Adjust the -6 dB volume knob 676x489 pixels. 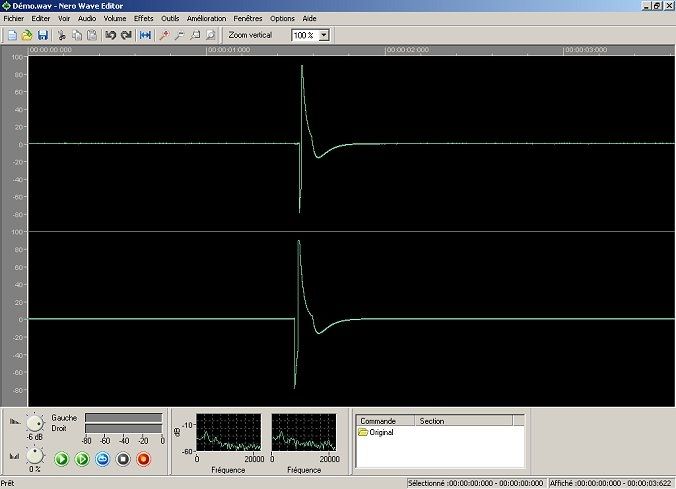[35, 423]
